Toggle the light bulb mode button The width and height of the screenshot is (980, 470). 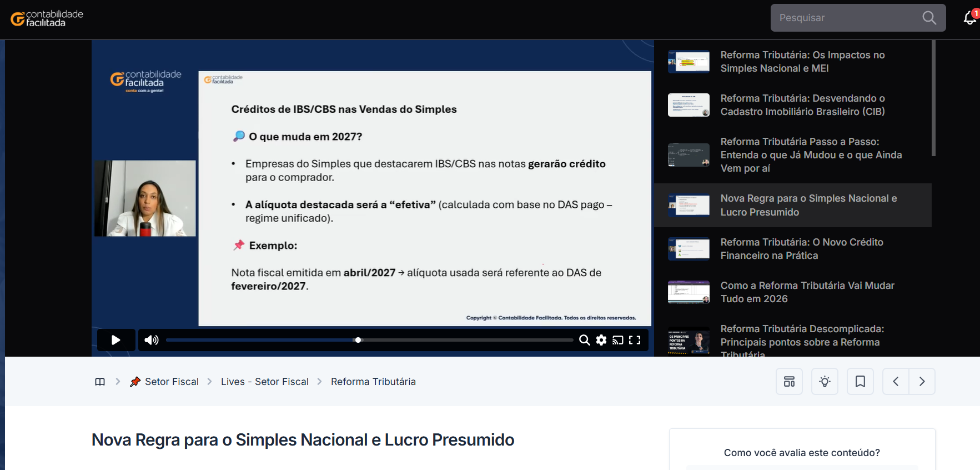(x=825, y=382)
